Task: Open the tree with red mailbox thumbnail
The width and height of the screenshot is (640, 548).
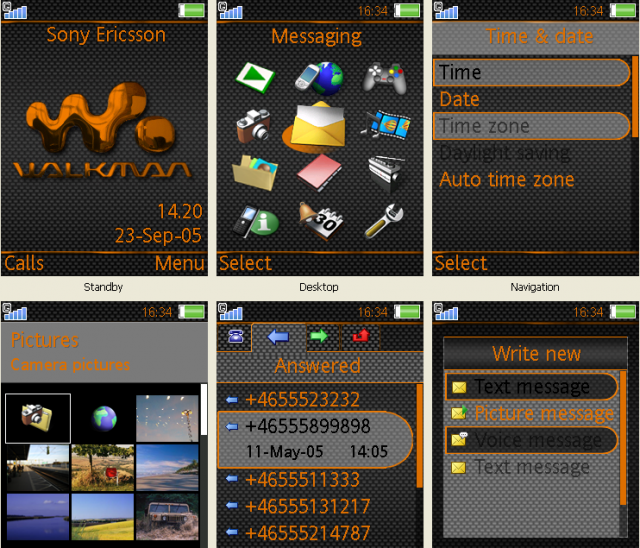Action: pos(103,468)
